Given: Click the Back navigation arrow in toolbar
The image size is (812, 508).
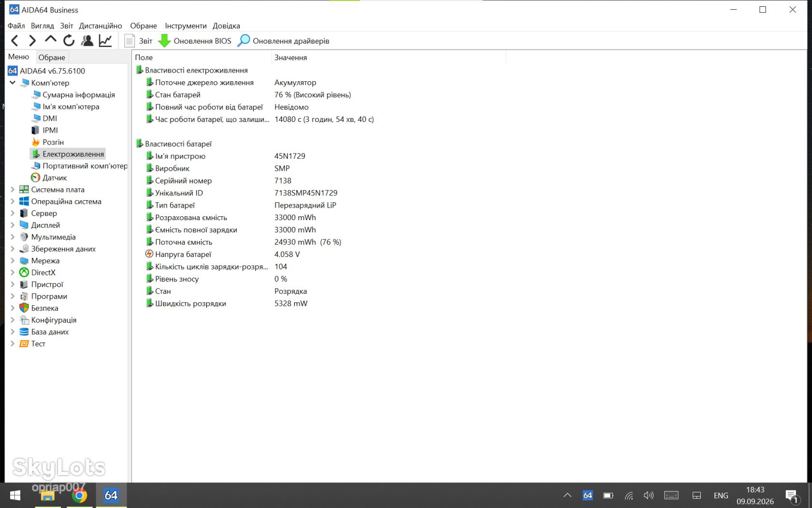Looking at the screenshot, I should click(14, 41).
